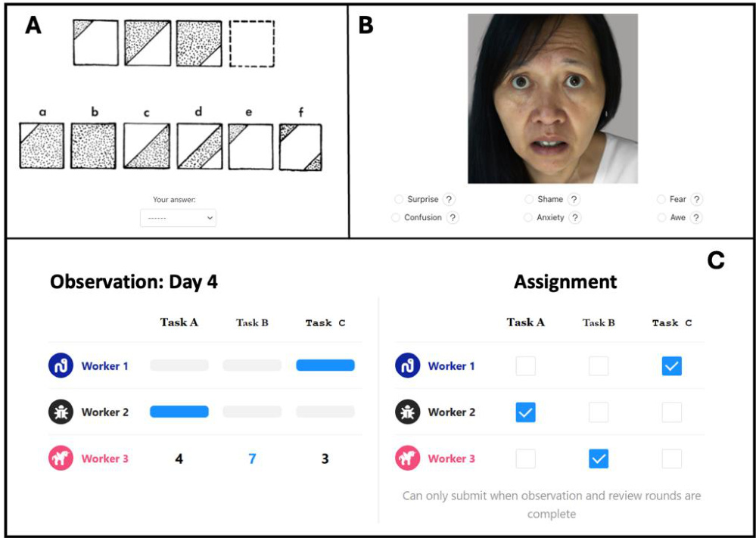Open the Your answer dropdown
Screen dimensions: 756x538
coord(179,218)
